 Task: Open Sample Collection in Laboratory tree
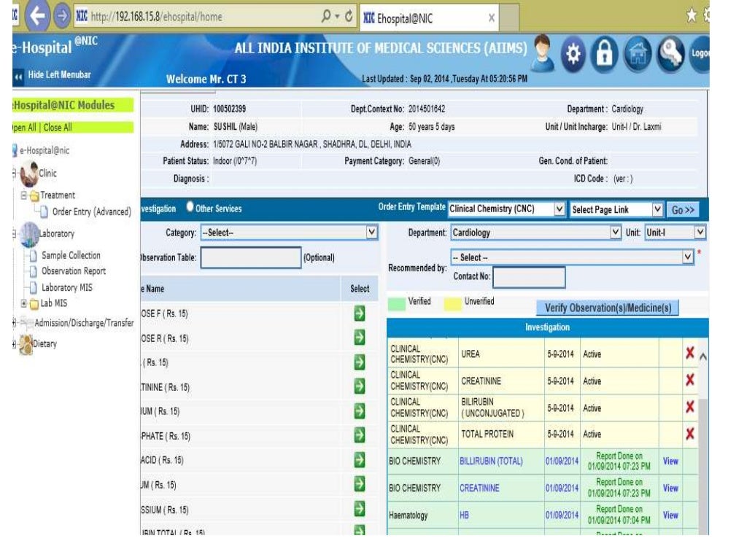pos(71,255)
